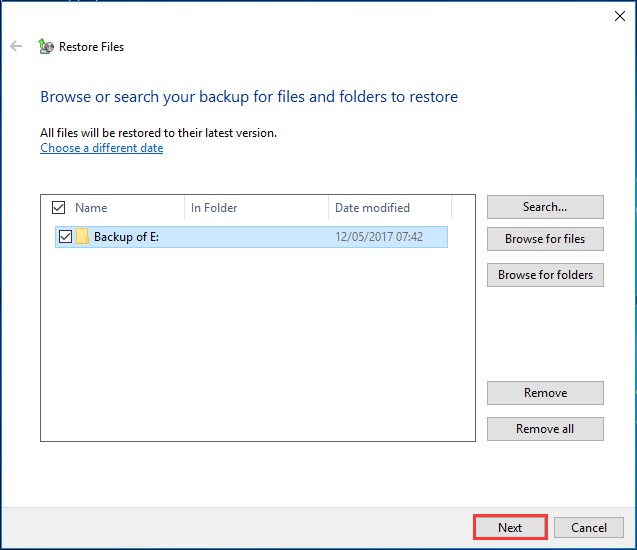Screen dimensions: 637x550
Task: Open the Choose a different date link
Action: point(102,148)
